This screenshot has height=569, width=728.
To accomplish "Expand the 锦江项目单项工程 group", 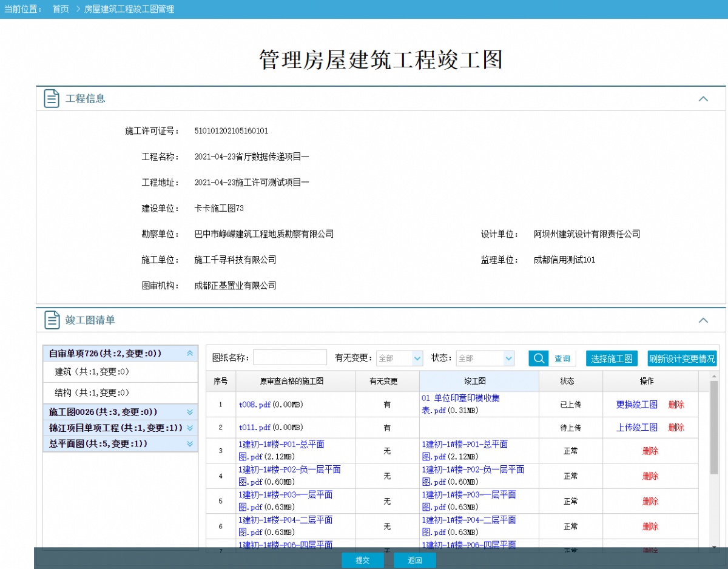I will 190,428.
